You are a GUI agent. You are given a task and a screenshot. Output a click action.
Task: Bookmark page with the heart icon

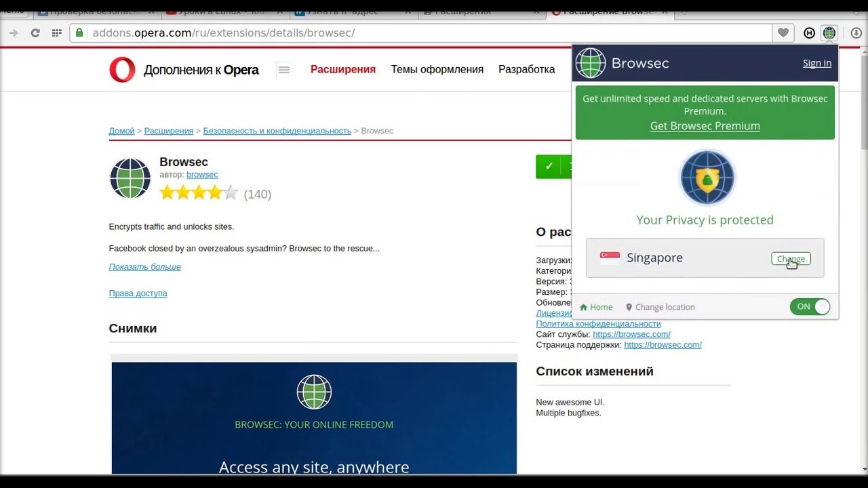(x=783, y=33)
